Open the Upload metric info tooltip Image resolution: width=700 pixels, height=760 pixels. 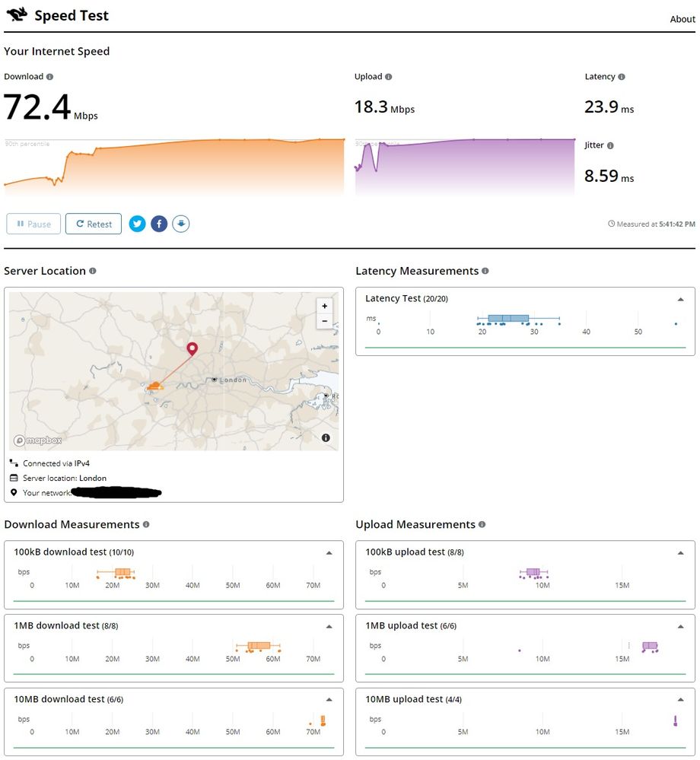point(388,77)
